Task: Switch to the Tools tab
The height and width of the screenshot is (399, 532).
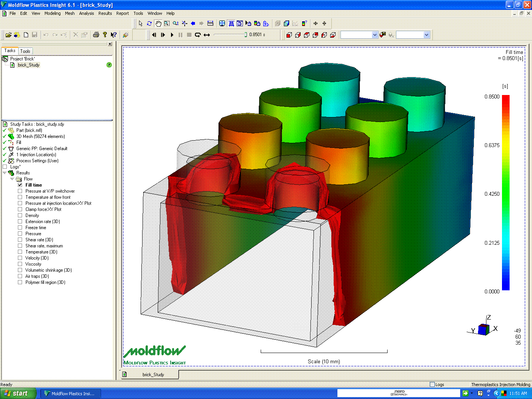Action: tap(25, 51)
